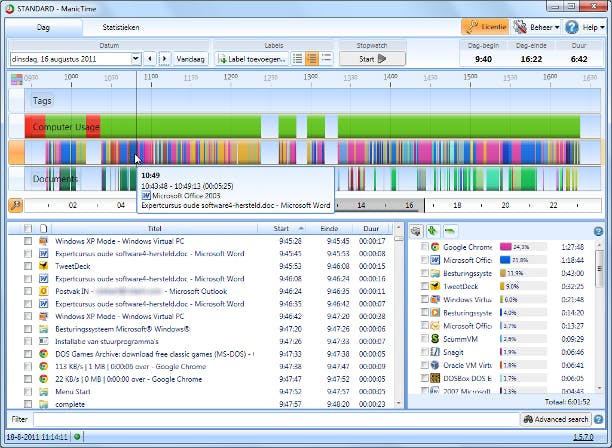This screenshot has width=612, height=448.
Task: Click the Licentie key button
Action: [x=486, y=29]
